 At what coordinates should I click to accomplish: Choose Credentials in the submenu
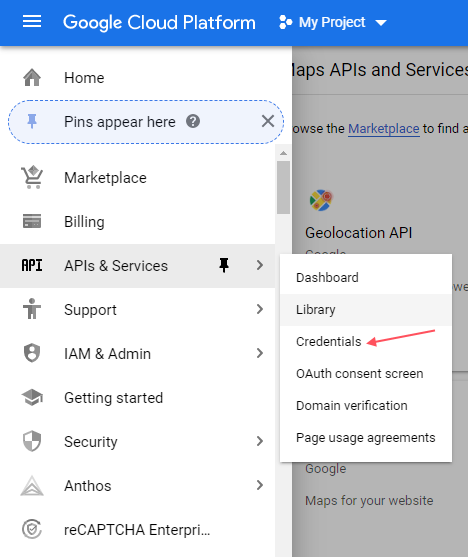pos(366,342)
